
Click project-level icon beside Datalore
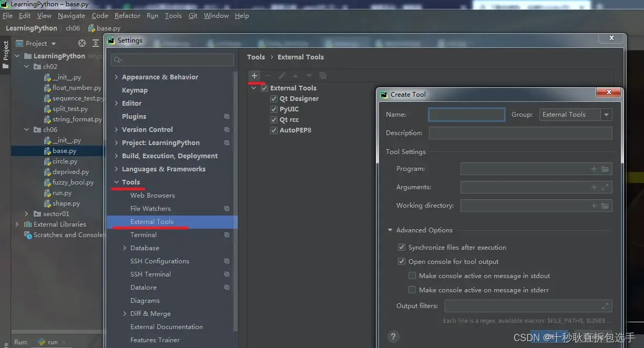227,287
